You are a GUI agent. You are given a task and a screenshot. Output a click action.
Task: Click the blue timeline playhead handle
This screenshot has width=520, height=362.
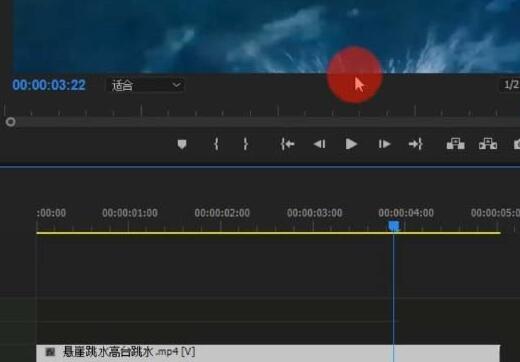394,226
